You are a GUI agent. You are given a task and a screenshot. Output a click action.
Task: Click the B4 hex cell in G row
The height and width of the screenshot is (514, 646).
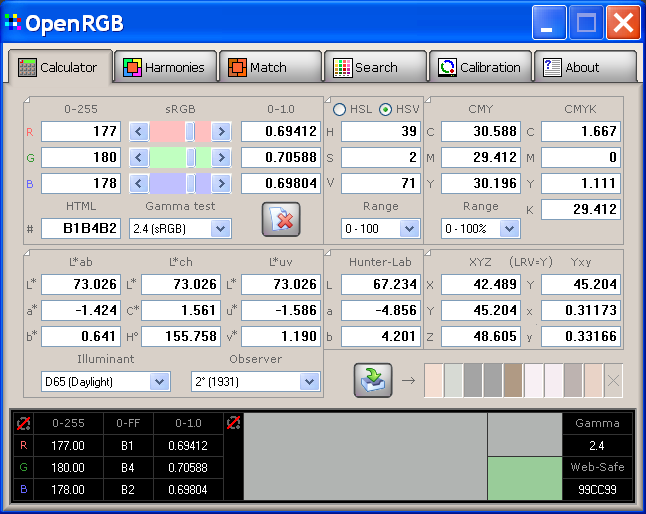(128, 467)
